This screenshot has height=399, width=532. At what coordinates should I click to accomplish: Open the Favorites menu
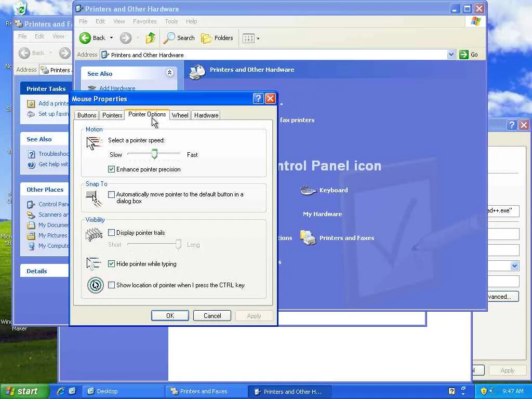145,21
